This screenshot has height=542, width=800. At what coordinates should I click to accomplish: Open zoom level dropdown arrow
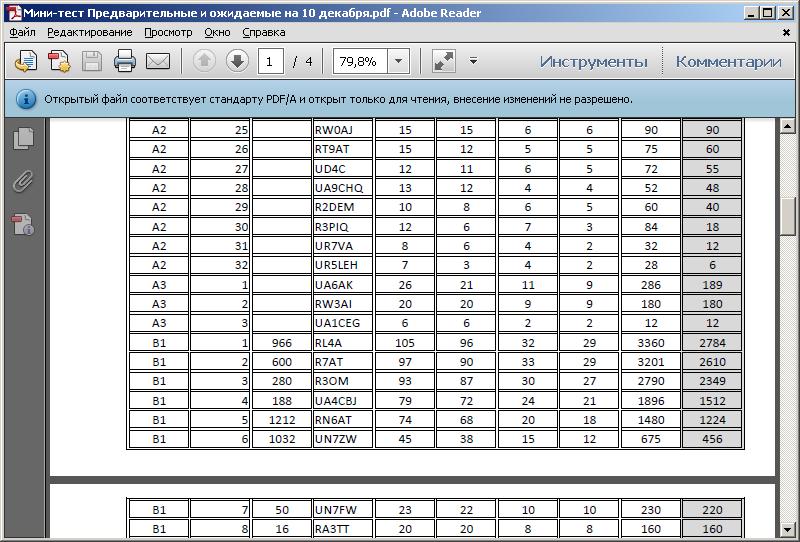tap(398, 61)
